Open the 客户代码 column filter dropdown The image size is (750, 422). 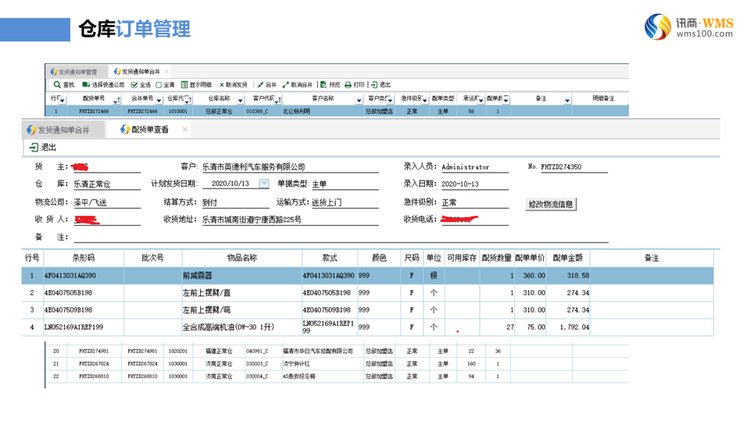pyautogui.click(x=277, y=100)
